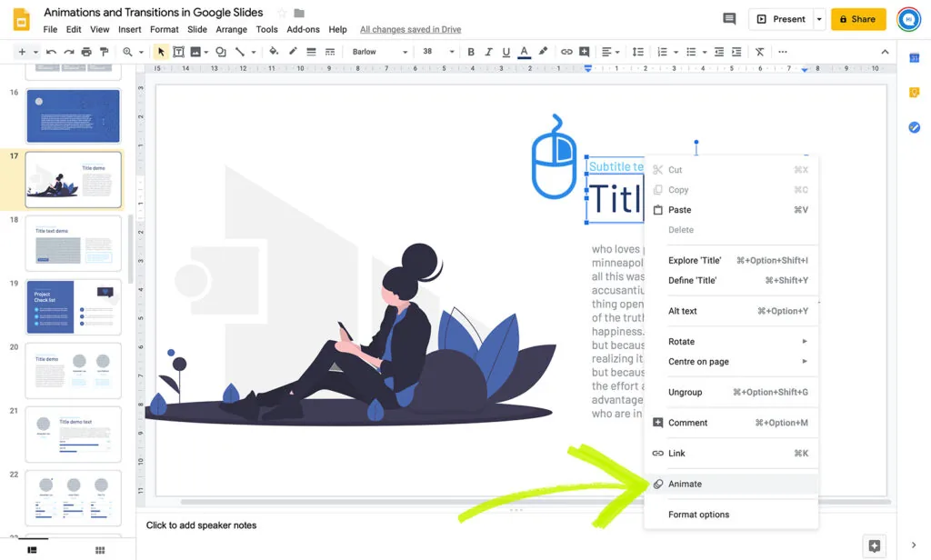This screenshot has width=931, height=560.
Task: Open the Insert menu
Action: point(129,29)
